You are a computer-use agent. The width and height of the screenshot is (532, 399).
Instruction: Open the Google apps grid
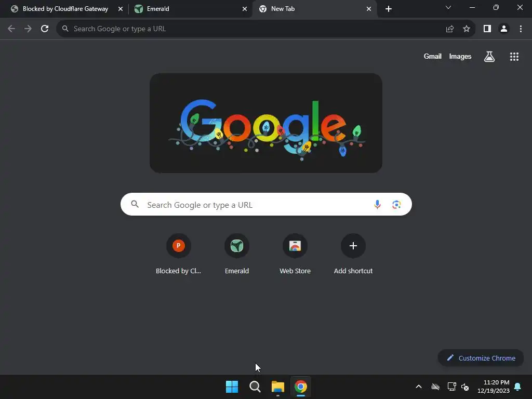pyautogui.click(x=514, y=57)
